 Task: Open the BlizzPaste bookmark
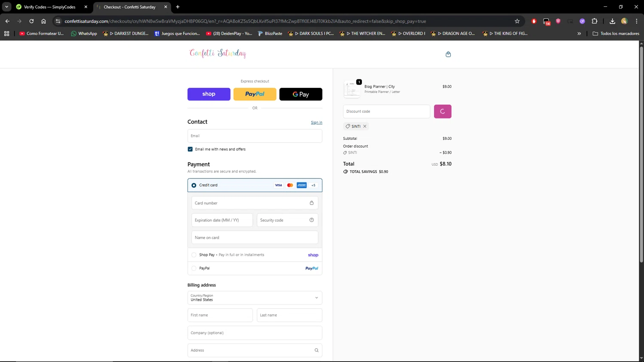[x=270, y=33]
